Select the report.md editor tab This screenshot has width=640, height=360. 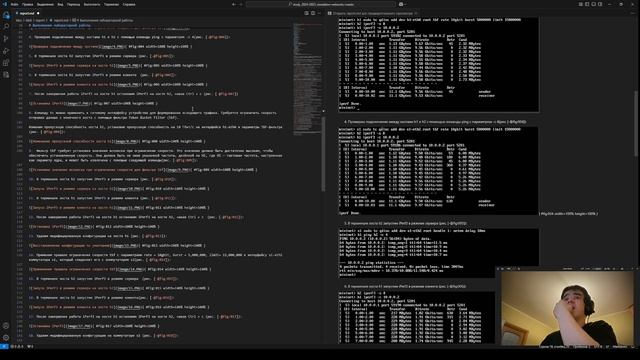[27, 13]
